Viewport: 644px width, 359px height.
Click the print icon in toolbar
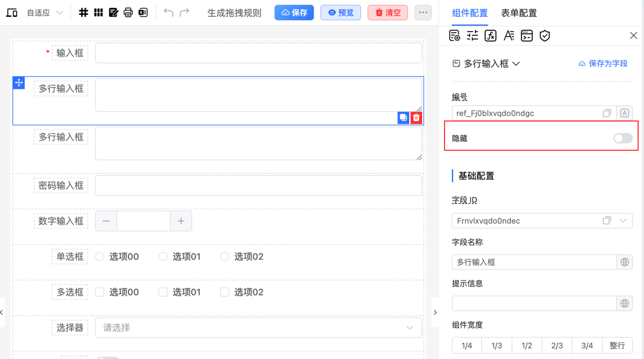coord(128,13)
